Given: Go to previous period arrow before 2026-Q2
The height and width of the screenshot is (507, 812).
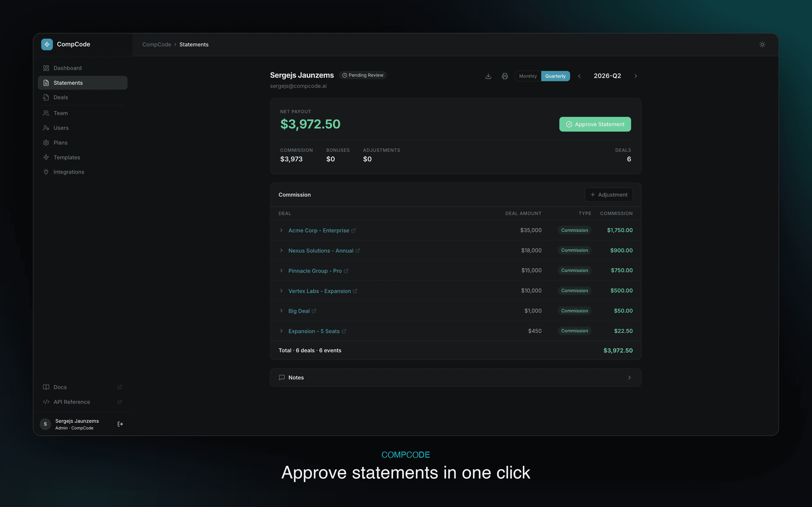Looking at the screenshot, I should [x=579, y=76].
